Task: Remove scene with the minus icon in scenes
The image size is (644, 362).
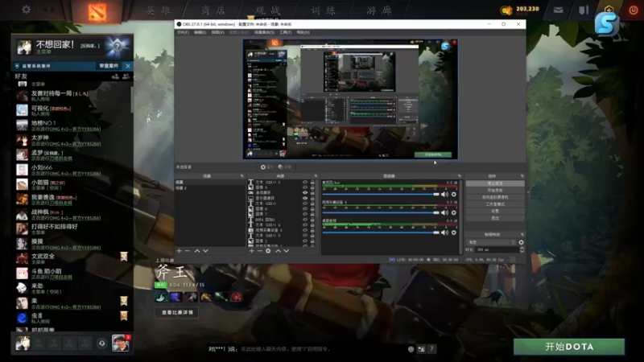Action: (188, 250)
